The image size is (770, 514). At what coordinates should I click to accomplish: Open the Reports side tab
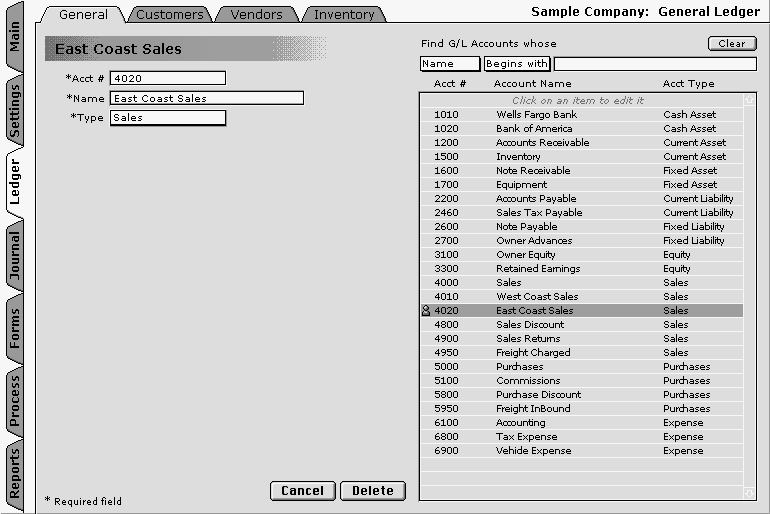[x=15, y=474]
